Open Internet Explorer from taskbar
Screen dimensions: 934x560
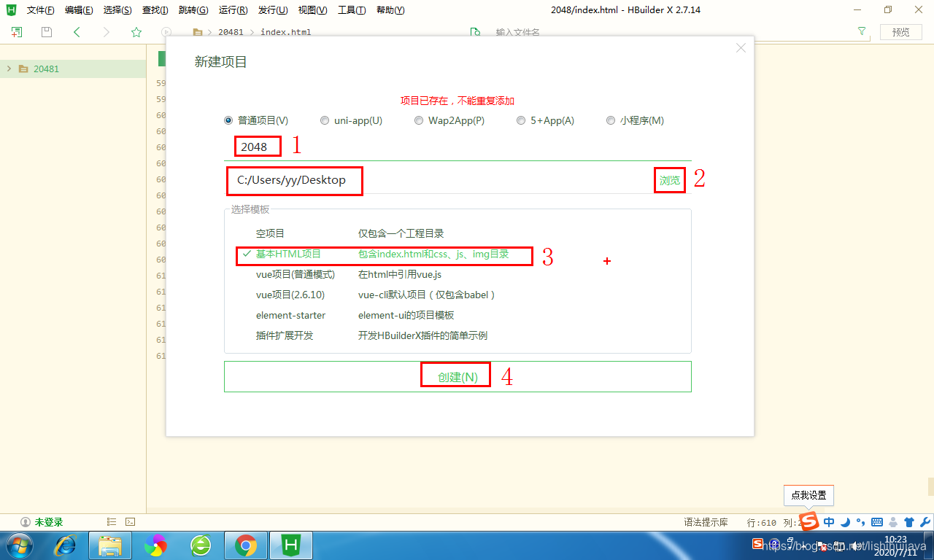pyautogui.click(x=66, y=545)
